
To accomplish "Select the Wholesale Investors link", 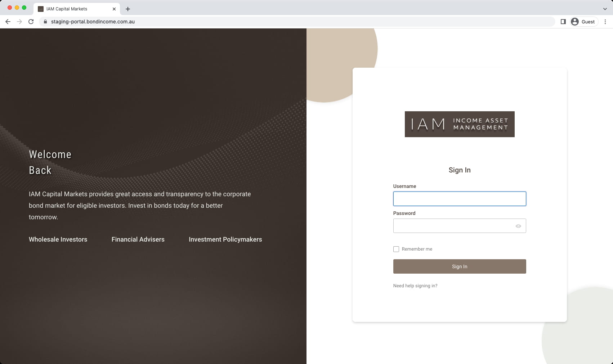I will tap(58, 239).
